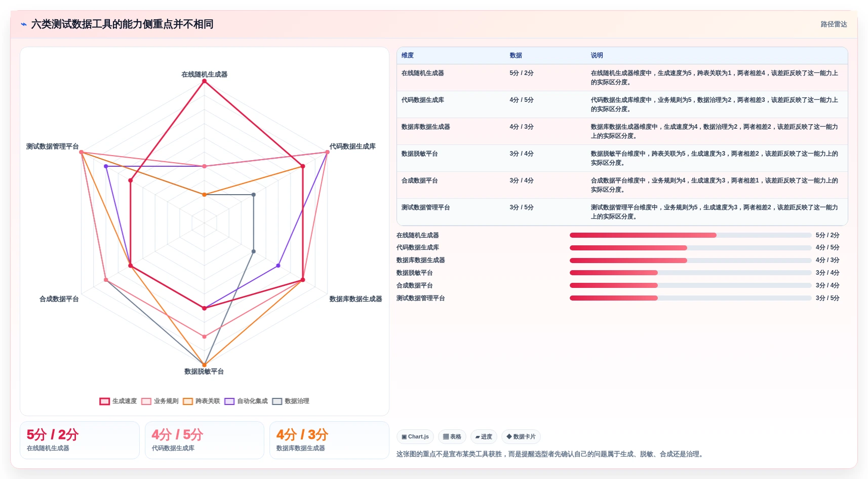Click the pink 业务规则 point on the 数据脱敏平台 axis
This screenshot has height=479, width=868.
[205, 337]
